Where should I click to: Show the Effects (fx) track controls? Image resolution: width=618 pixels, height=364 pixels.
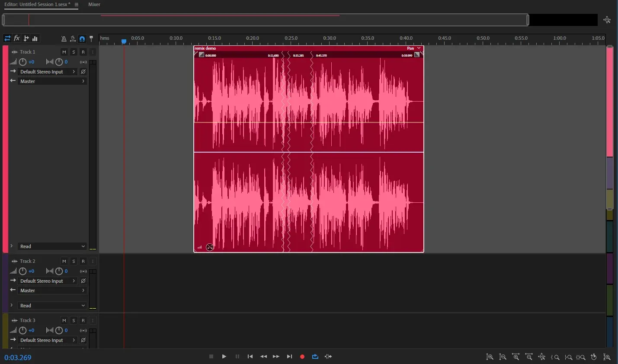coord(17,38)
